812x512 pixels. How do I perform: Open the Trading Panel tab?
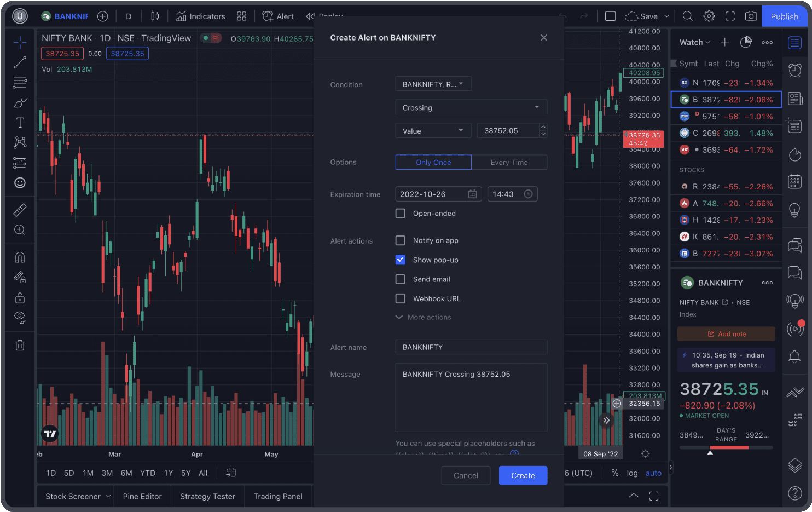[278, 496]
